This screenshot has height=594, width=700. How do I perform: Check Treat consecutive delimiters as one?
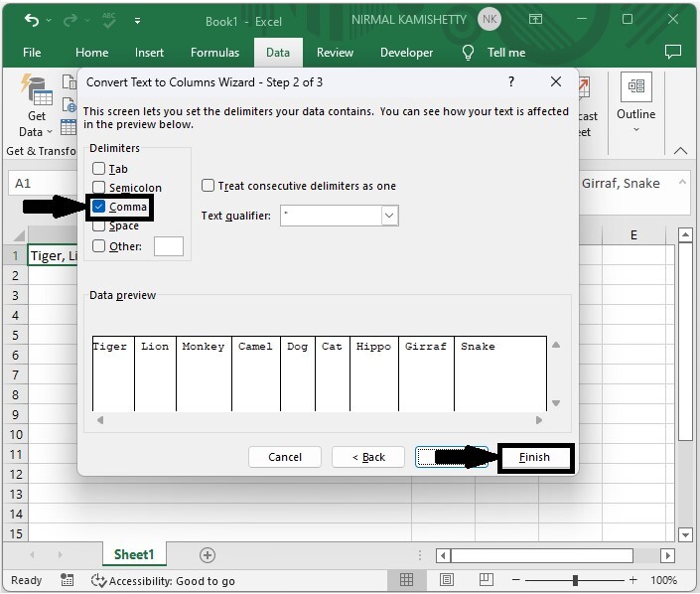209,186
